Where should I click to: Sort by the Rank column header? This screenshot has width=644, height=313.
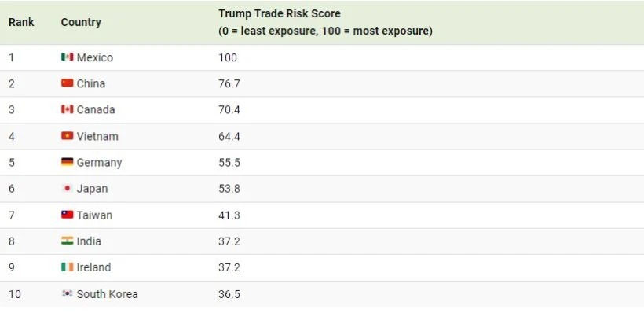(x=21, y=22)
